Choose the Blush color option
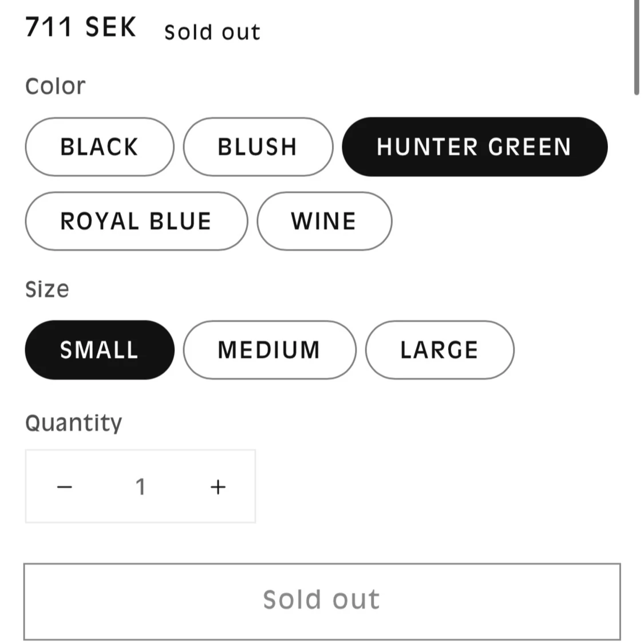This screenshot has height=644, width=644. (x=258, y=147)
